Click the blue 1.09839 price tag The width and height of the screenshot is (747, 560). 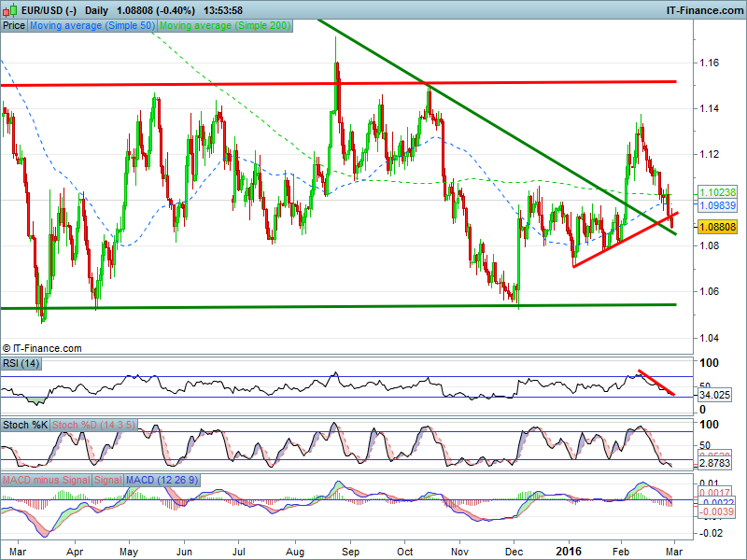point(717,204)
